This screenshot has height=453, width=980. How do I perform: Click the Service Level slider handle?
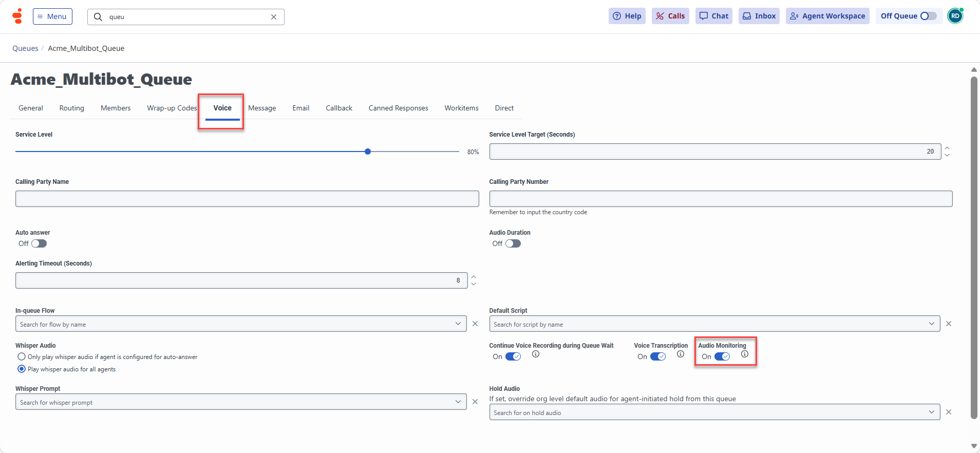[368, 152]
